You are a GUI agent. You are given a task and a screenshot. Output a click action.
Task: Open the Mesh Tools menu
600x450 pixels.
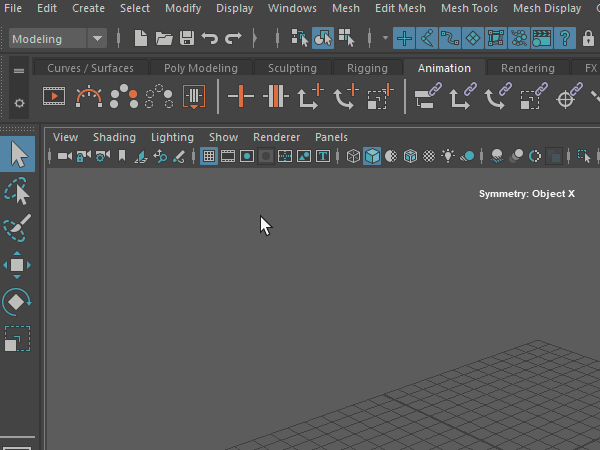point(469,8)
